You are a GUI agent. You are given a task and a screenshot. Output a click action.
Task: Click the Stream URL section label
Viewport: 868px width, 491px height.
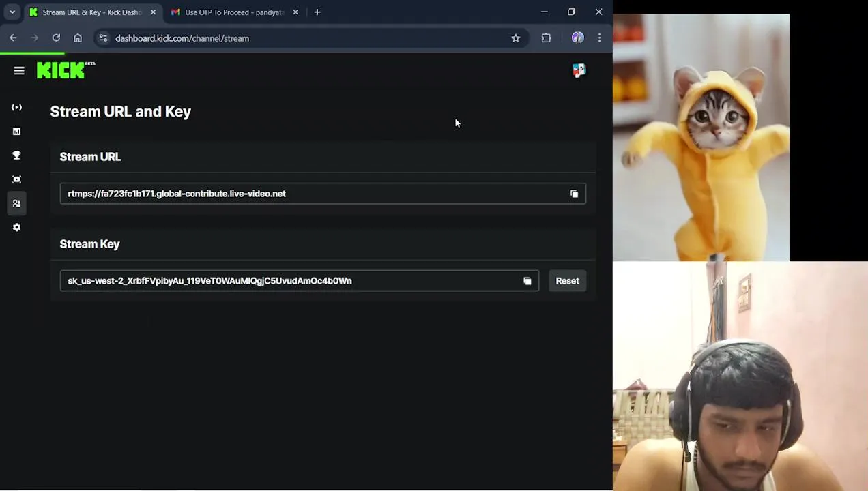tap(90, 157)
